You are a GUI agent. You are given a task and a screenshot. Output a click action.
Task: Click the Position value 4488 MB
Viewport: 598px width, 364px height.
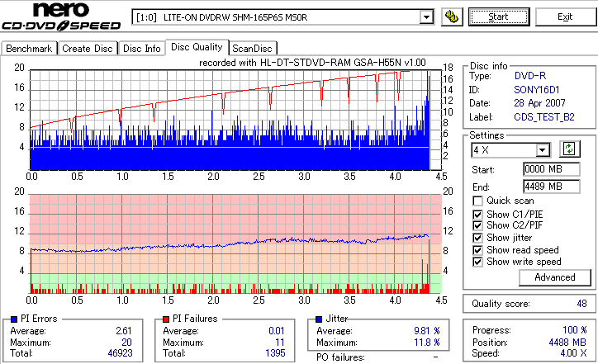567,343
